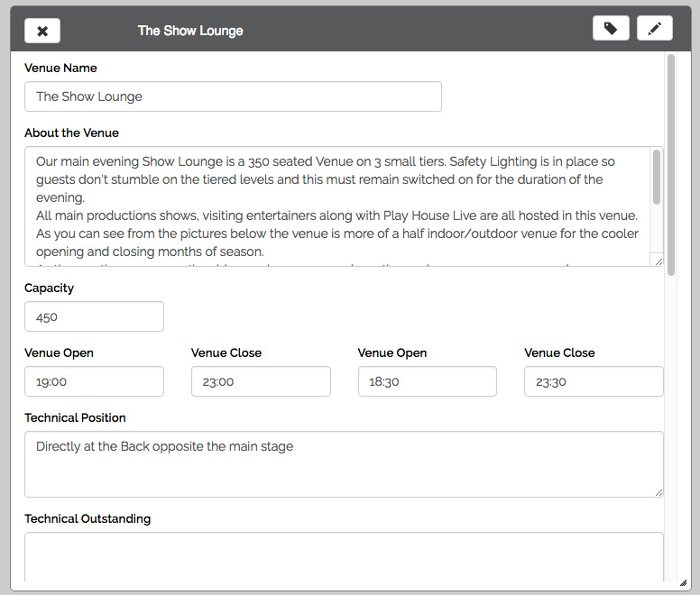Screen dimensions: 700x595
Task: Click the header title The Show Lounge
Action: click(x=190, y=31)
